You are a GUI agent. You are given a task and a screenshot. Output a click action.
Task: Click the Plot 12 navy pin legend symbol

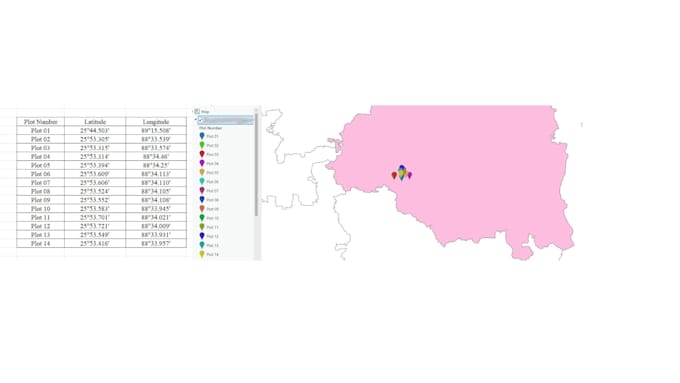202,236
